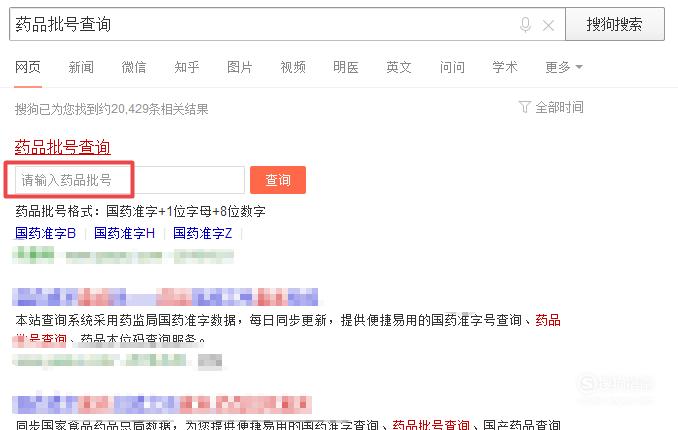Open the 微信 tab

[x=134, y=67]
